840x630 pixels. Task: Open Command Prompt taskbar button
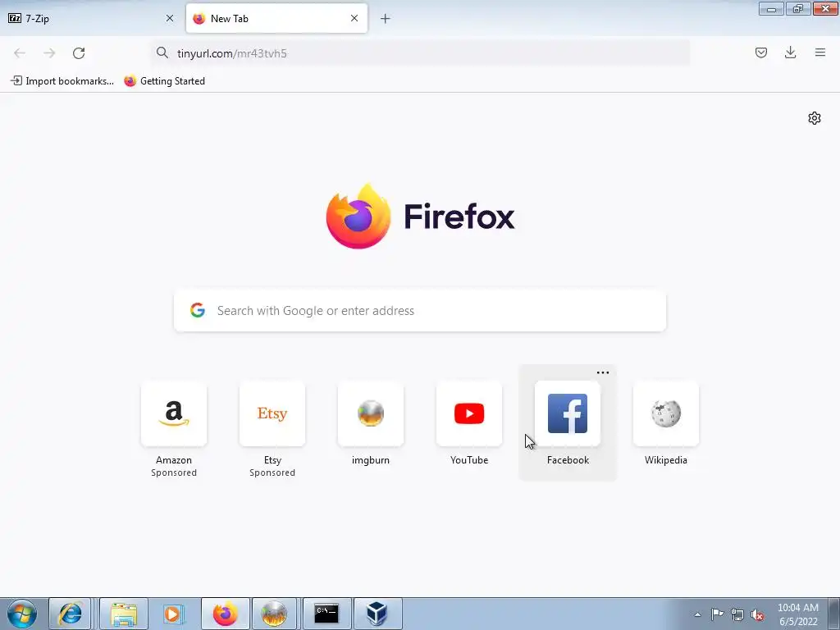click(326, 614)
